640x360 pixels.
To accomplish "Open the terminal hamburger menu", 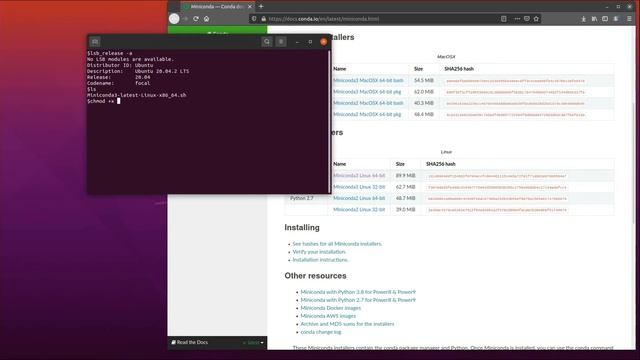I will pyautogui.click(x=281, y=42).
